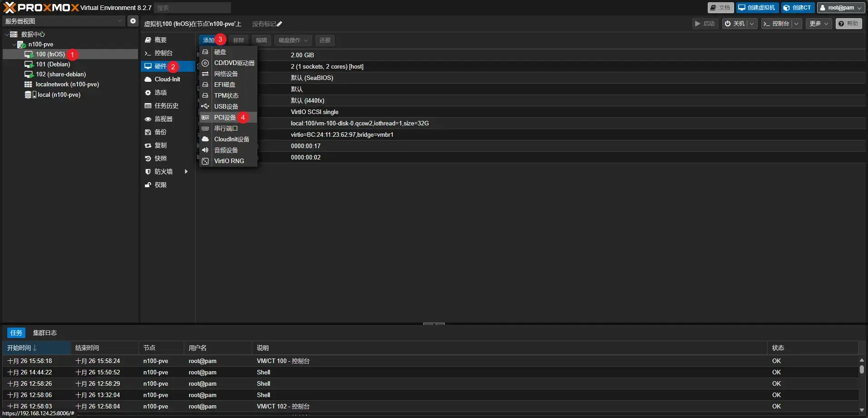Viewport: 868px width, 418px height.
Task: Choose VirtIO RNG from the add menu
Action: tap(229, 161)
